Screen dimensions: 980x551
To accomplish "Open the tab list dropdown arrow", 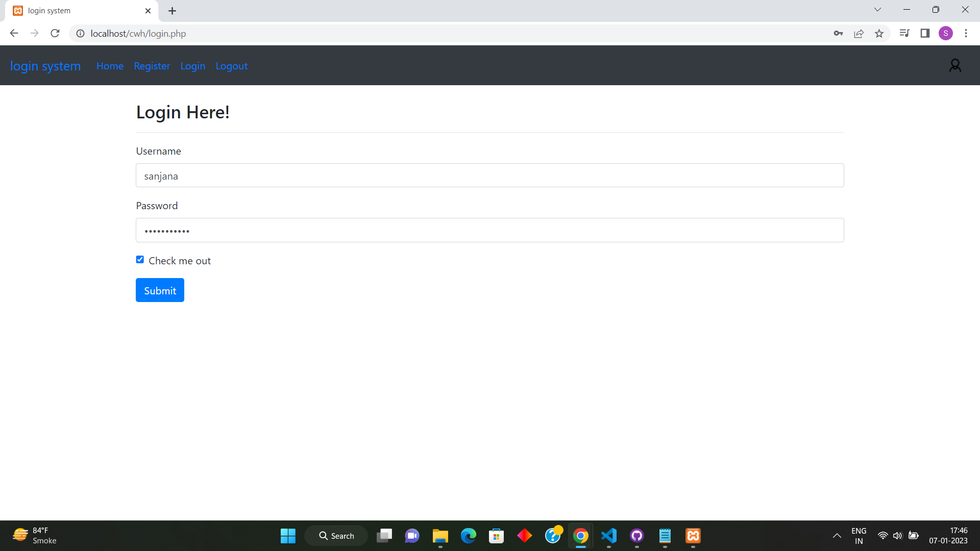I will (877, 9).
